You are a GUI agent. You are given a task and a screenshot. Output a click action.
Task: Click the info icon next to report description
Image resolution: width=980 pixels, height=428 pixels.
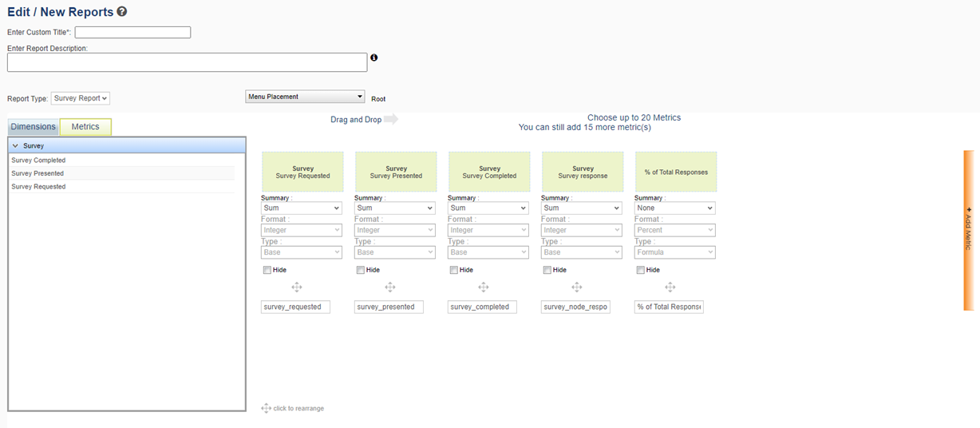[373, 57]
